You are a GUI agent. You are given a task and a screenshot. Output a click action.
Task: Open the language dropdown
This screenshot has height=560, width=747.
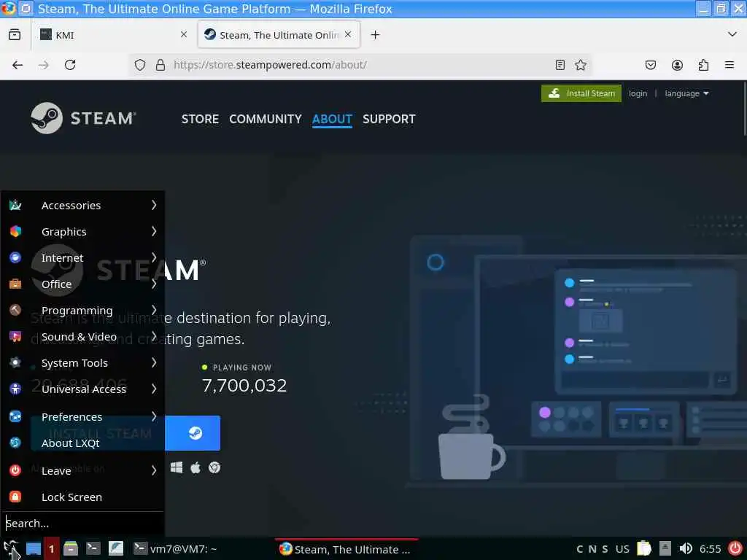(686, 93)
